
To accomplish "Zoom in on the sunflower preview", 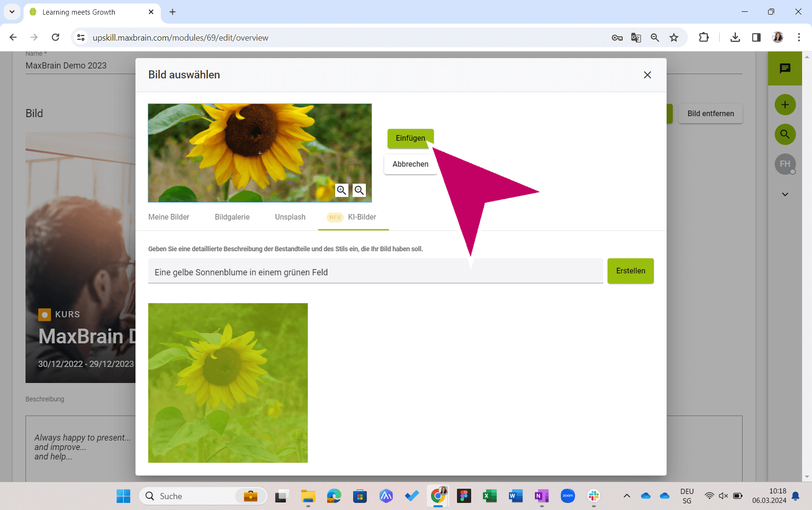I will click(x=342, y=190).
